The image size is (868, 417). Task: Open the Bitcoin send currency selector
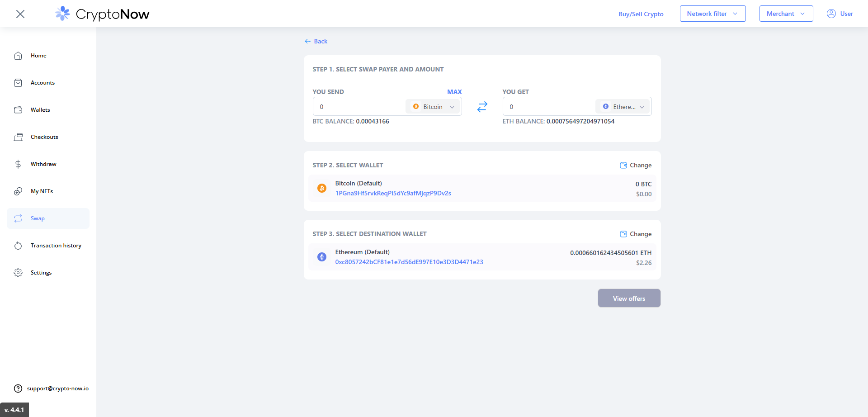click(x=433, y=107)
